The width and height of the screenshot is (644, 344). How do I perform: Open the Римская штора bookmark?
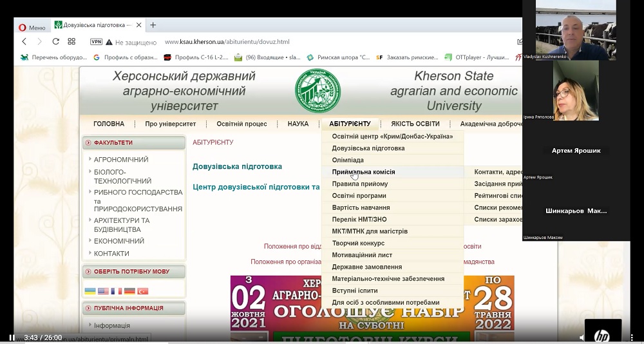(x=339, y=57)
